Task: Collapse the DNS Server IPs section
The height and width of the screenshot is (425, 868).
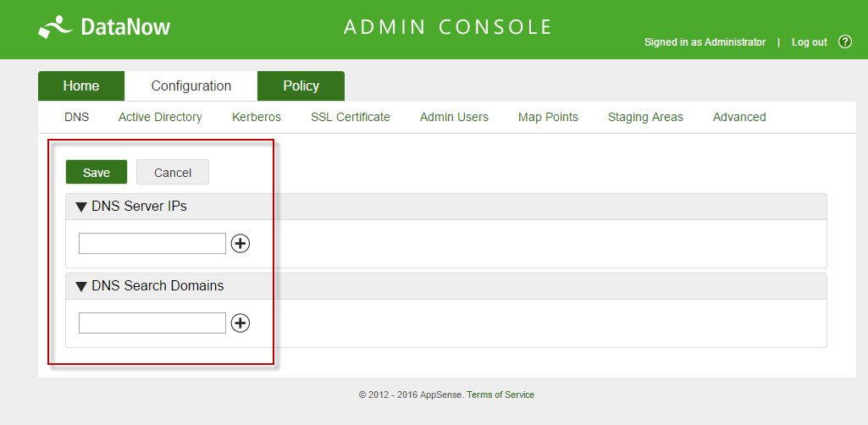Action: click(x=81, y=207)
